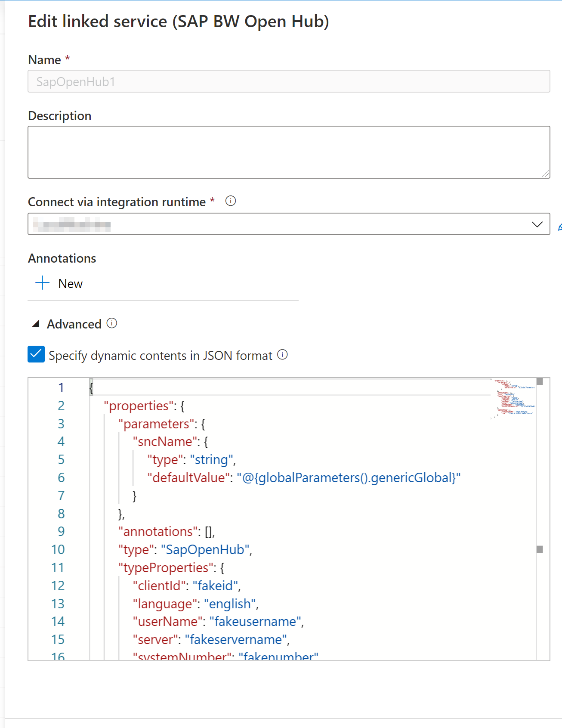Click the closing brace on line 7
Image resolution: width=562 pixels, height=728 pixels.
pyautogui.click(x=135, y=496)
